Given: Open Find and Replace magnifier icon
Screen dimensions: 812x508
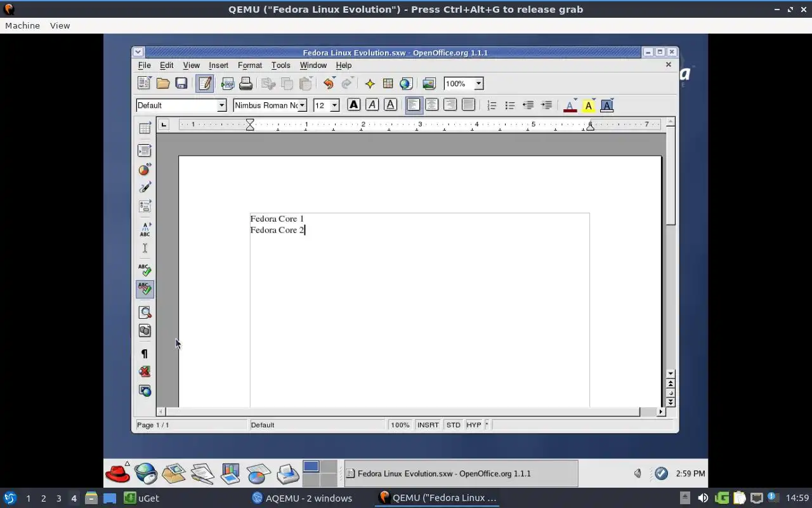Looking at the screenshot, I should 145,312.
